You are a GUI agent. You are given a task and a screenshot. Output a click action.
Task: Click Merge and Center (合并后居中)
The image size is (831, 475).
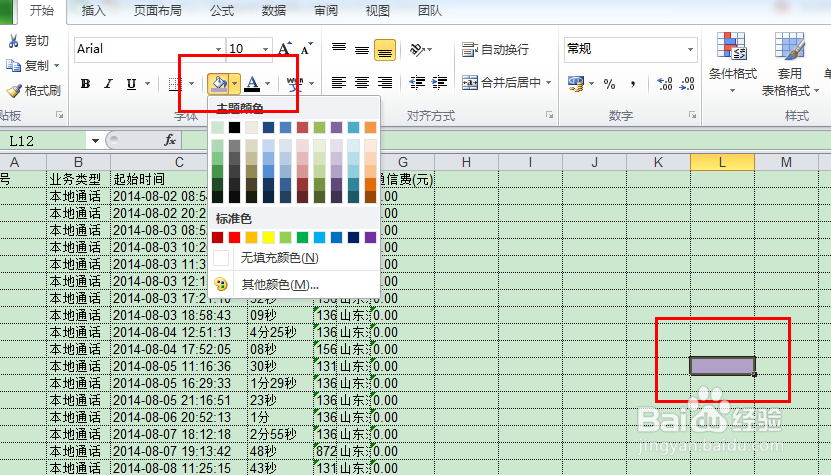pyautogui.click(x=501, y=83)
